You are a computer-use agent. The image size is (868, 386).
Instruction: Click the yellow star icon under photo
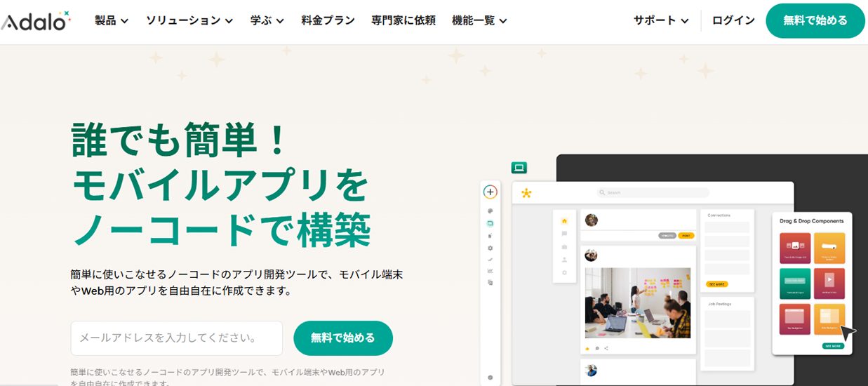coord(588,348)
